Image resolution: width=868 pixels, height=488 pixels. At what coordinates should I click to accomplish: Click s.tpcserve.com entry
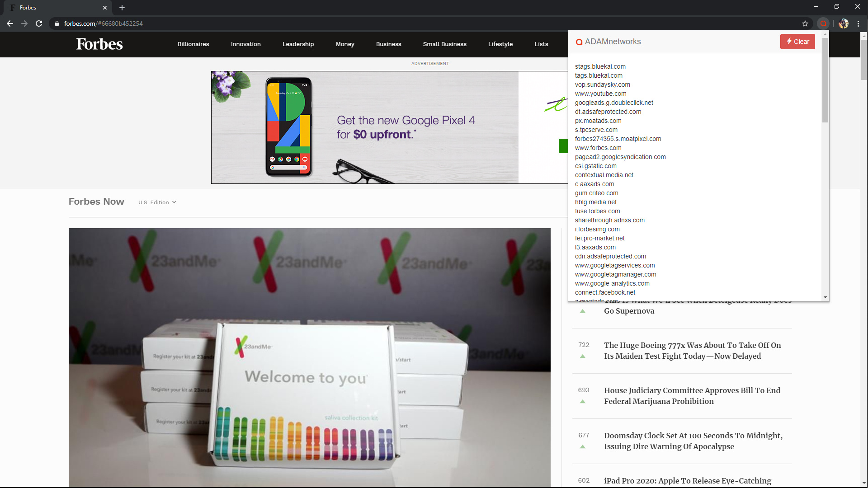pyautogui.click(x=596, y=130)
